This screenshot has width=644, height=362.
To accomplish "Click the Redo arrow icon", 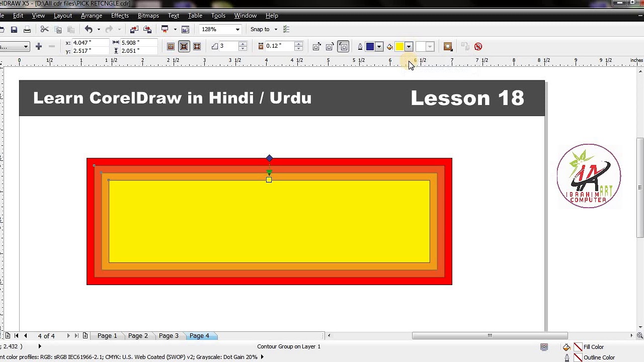I will coord(109,29).
